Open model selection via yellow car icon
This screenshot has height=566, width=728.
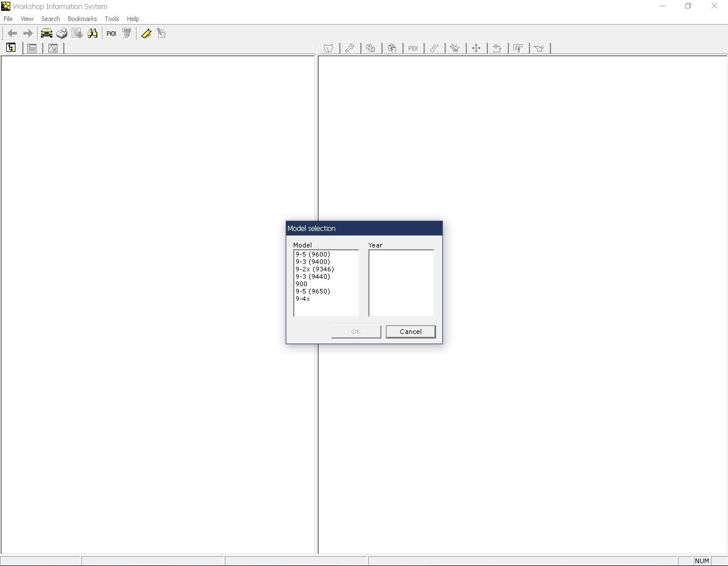47,34
